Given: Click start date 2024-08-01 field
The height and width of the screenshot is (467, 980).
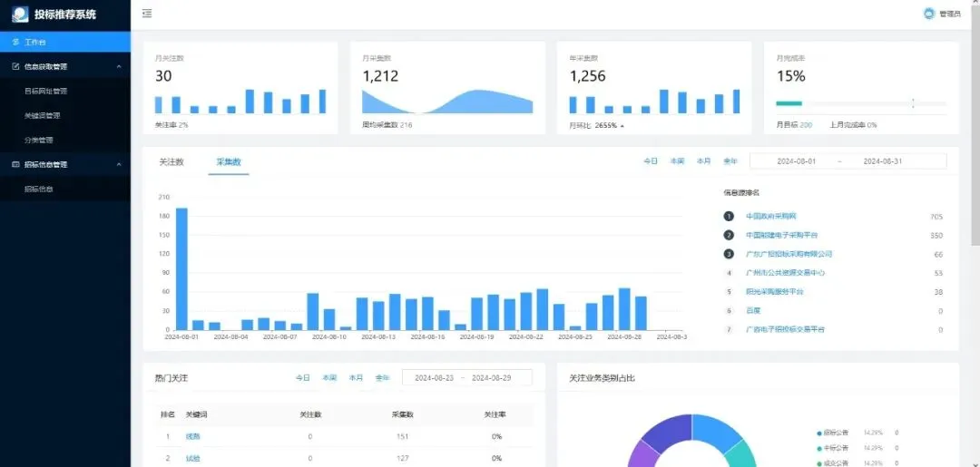Looking at the screenshot, I should click(x=797, y=161).
